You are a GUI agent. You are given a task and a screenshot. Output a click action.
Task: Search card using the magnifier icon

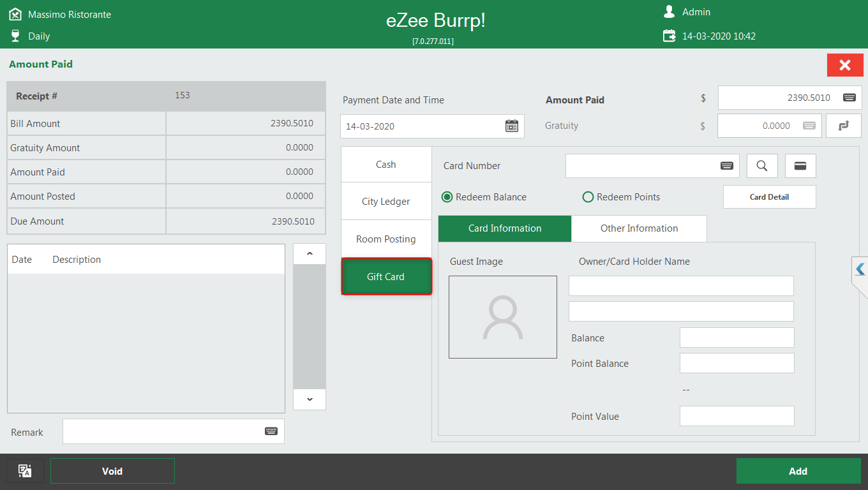(x=762, y=166)
